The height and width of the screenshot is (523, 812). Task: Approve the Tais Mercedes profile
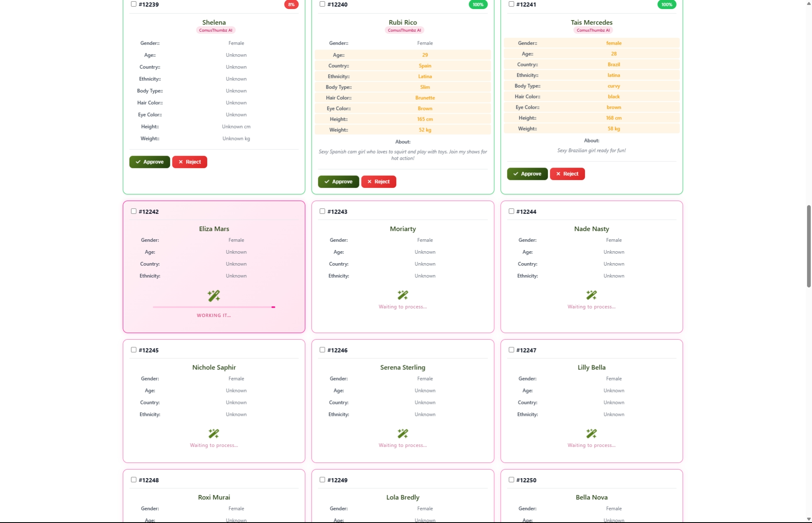click(x=527, y=173)
